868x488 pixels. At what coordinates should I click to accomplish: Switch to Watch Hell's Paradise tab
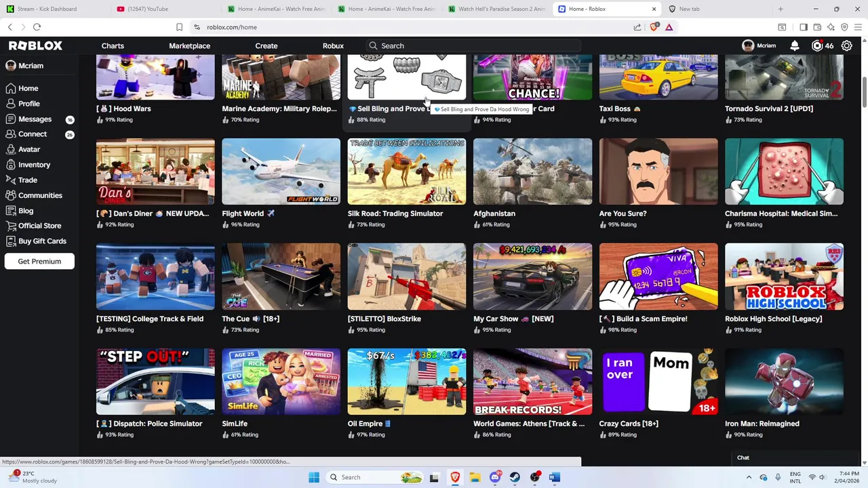(496, 9)
